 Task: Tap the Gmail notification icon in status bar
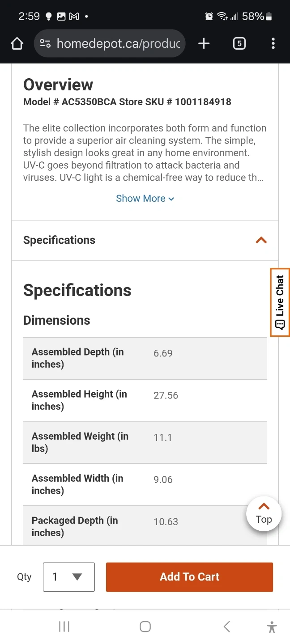coord(74,17)
